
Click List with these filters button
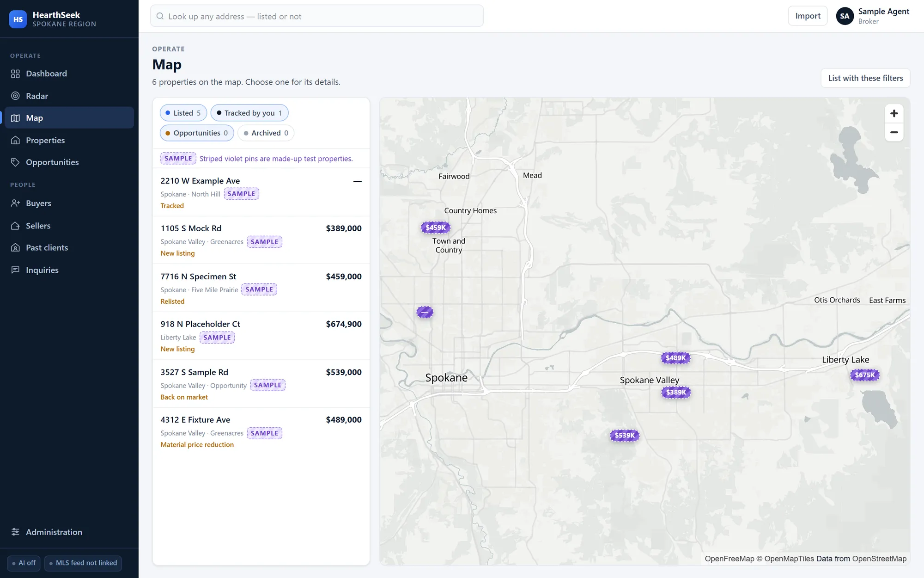tap(865, 78)
